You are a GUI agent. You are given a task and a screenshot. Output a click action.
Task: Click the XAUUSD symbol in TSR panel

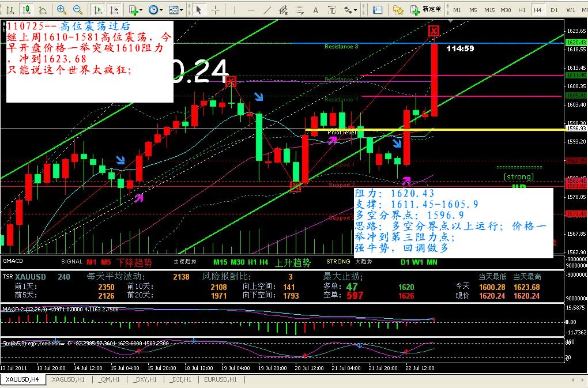pyautogui.click(x=31, y=277)
